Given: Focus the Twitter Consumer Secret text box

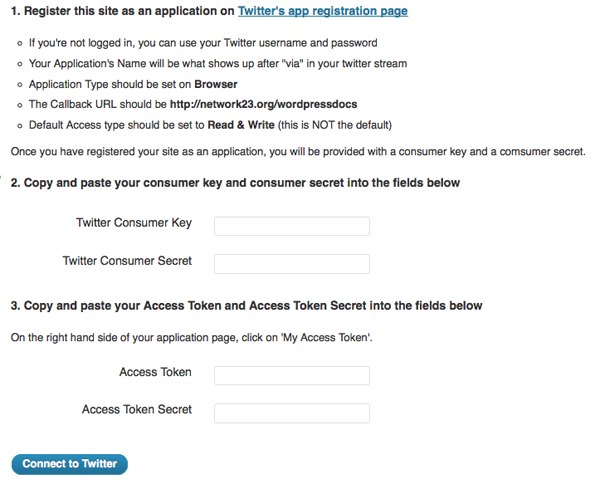Looking at the screenshot, I should tap(292, 264).
